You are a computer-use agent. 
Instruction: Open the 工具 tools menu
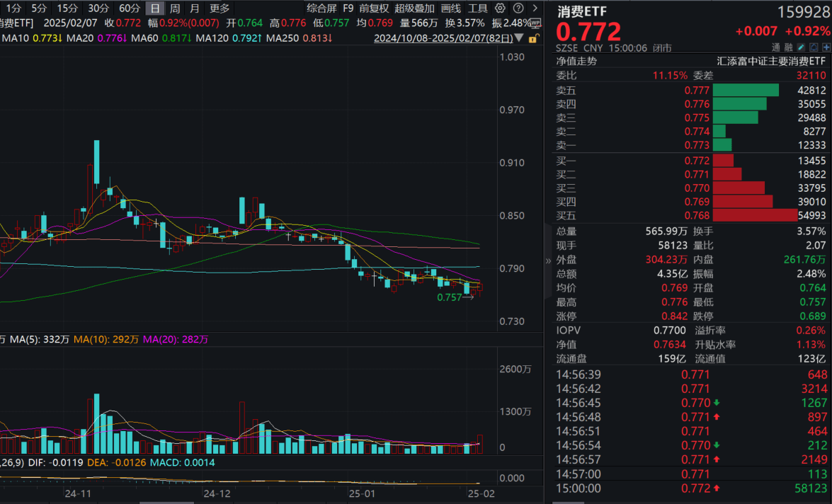tap(481, 8)
